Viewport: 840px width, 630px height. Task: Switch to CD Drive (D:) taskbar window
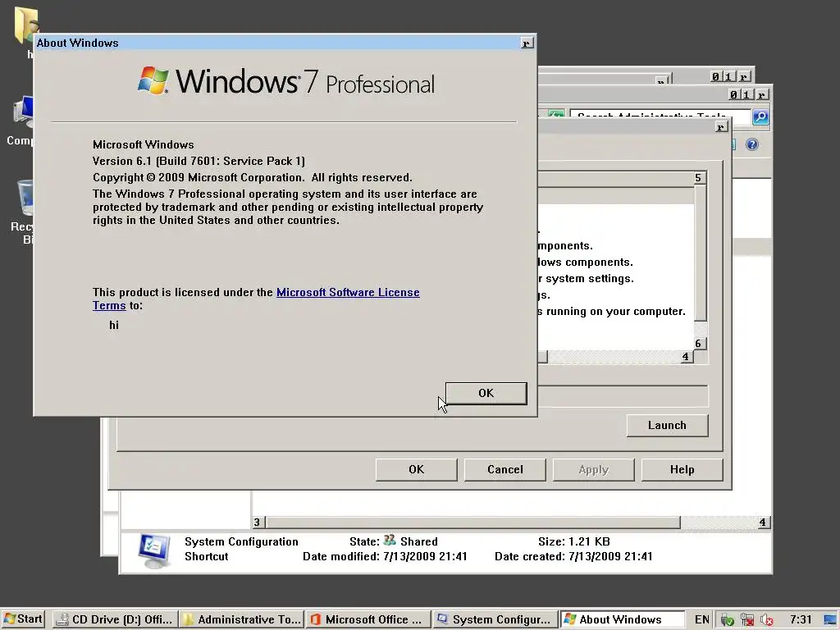pyautogui.click(x=115, y=619)
